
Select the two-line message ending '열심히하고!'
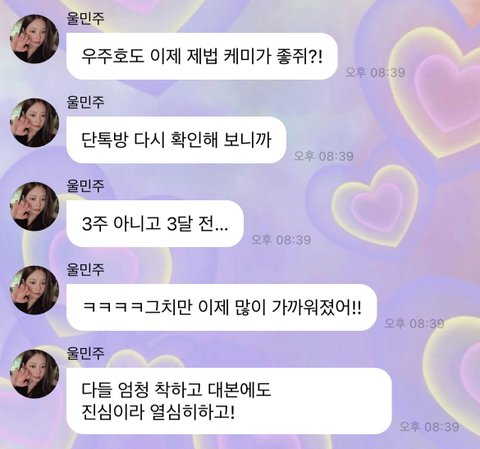pos(229,401)
